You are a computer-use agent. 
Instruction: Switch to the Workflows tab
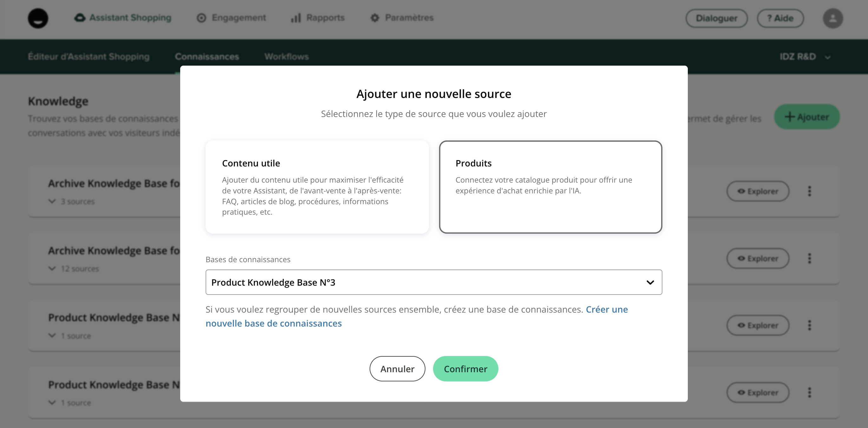(286, 56)
